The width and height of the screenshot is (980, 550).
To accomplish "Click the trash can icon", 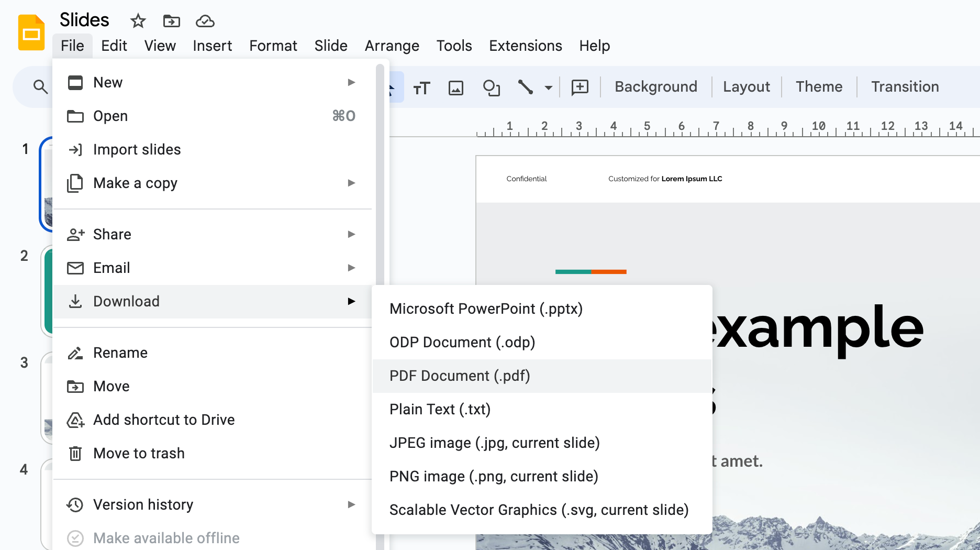I will click(x=75, y=454).
